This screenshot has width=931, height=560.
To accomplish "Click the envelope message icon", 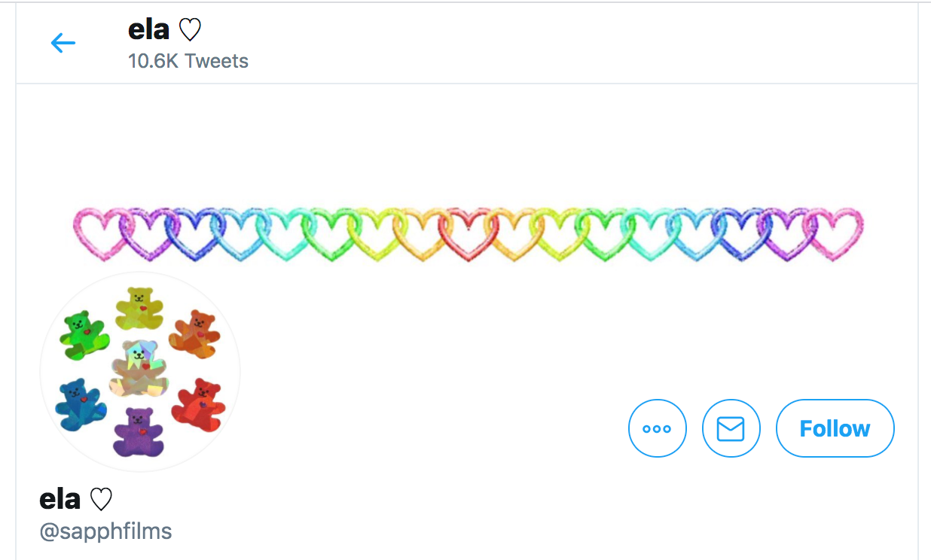I will [731, 428].
